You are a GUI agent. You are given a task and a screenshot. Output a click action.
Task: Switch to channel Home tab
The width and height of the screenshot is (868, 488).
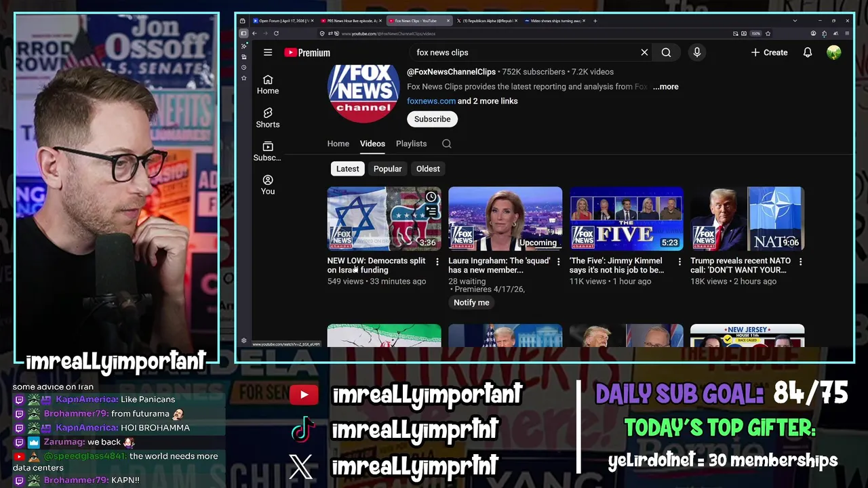(x=338, y=144)
